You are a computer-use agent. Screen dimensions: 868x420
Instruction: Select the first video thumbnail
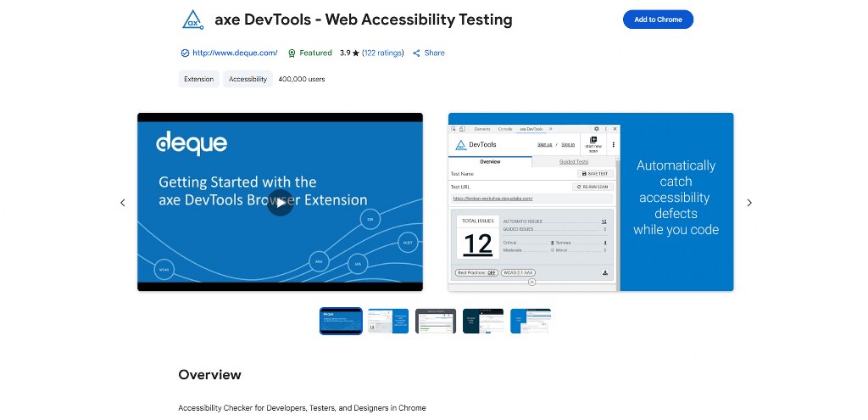click(x=341, y=321)
